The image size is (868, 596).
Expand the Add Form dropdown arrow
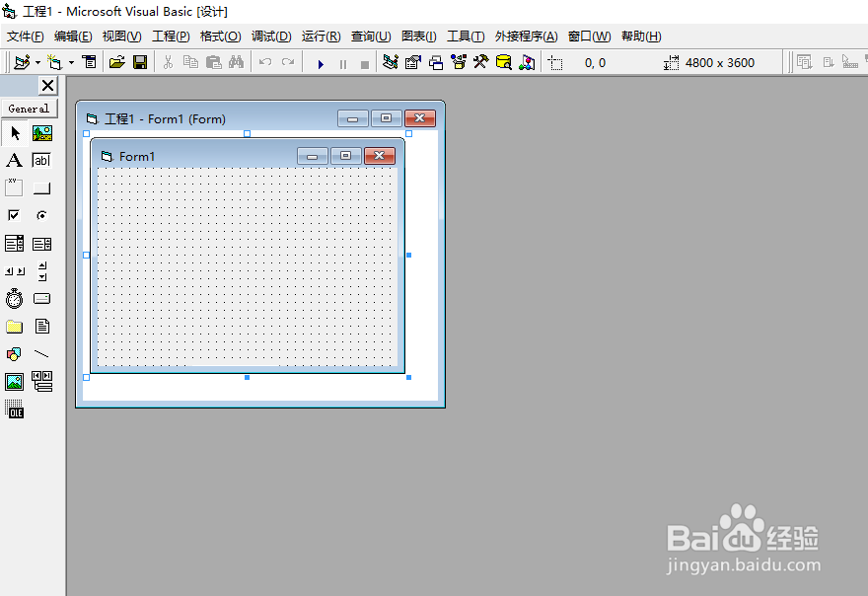[71, 62]
